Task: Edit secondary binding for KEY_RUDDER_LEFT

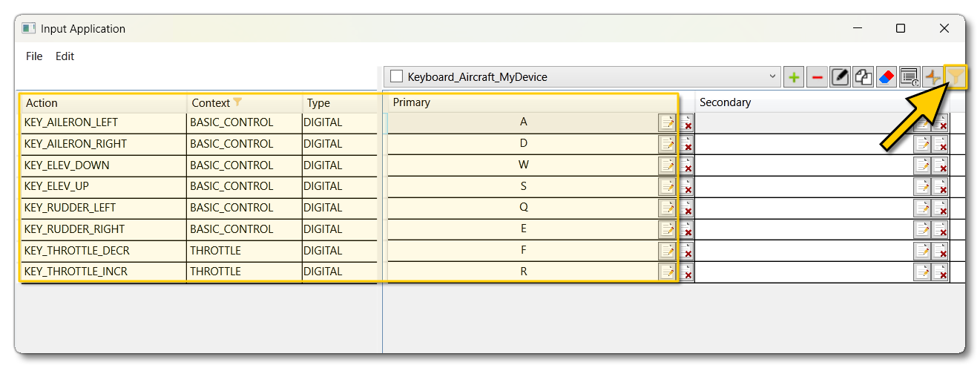Action: click(x=921, y=208)
